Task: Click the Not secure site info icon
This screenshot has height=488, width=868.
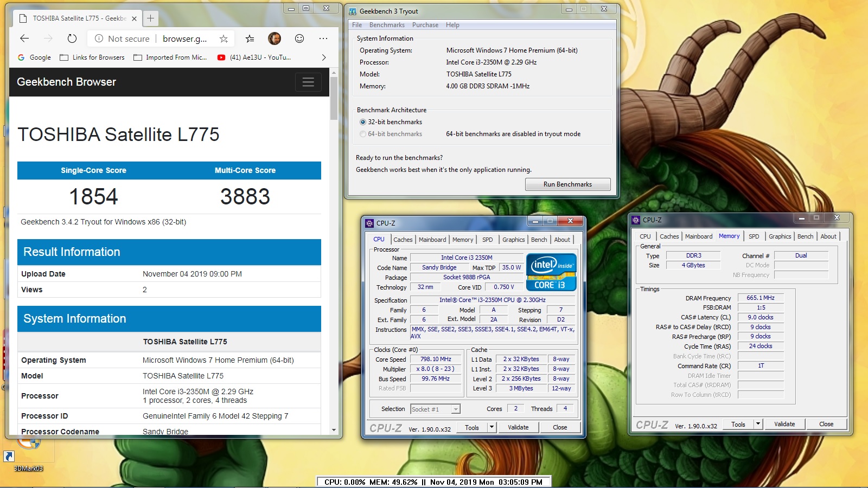Action: 99,38
